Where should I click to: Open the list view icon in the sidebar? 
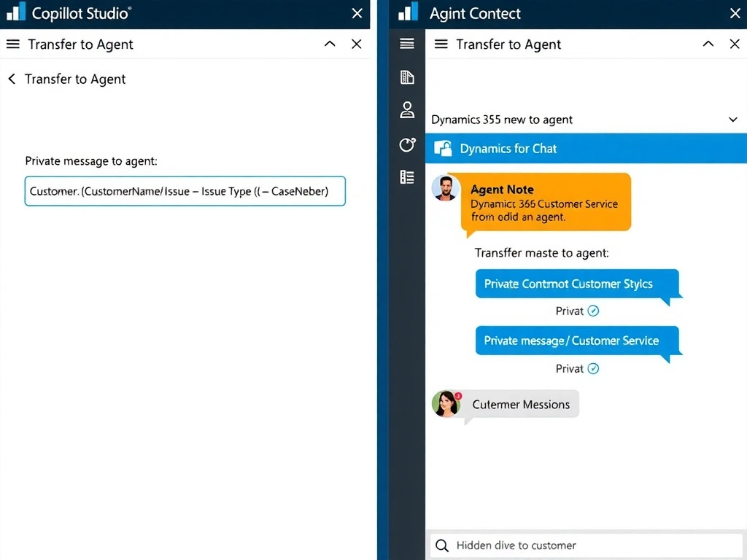pyautogui.click(x=407, y=177)
